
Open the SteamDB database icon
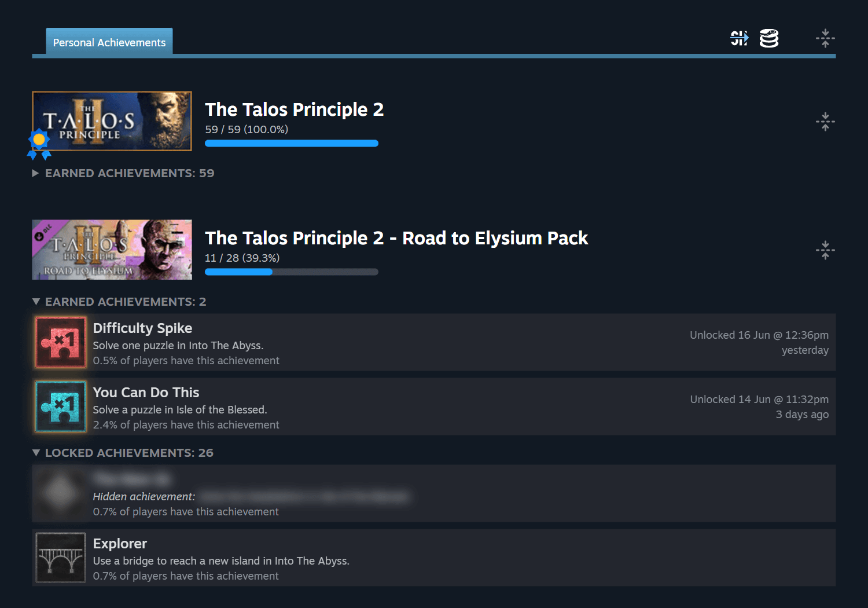click(x=769, y=38)
